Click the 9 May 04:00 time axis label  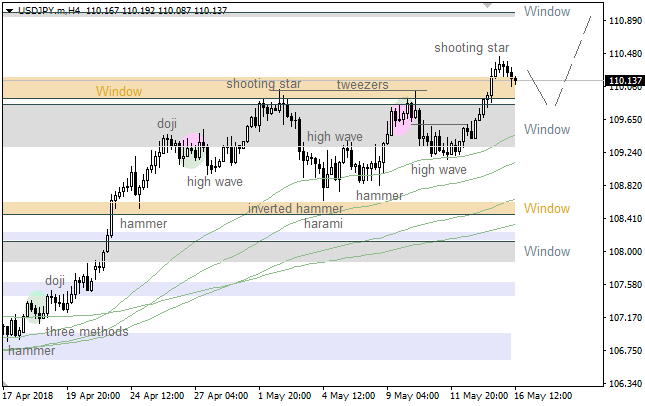pyautogui.click(x=412, y=395)
